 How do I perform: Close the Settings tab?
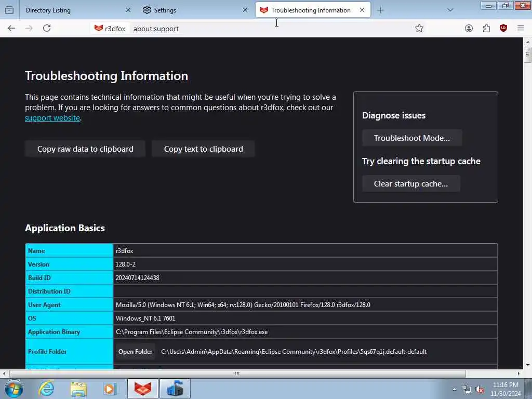tap(245, 10)
